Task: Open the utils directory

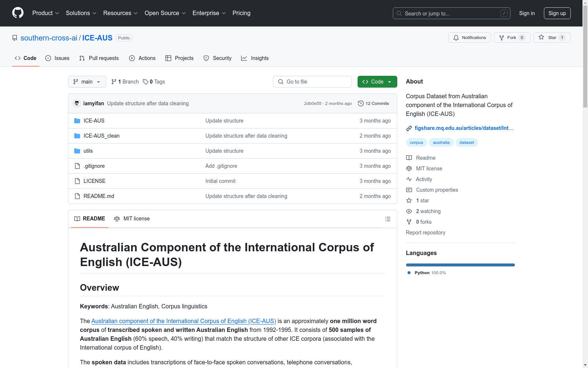Action: coord(88,151)
